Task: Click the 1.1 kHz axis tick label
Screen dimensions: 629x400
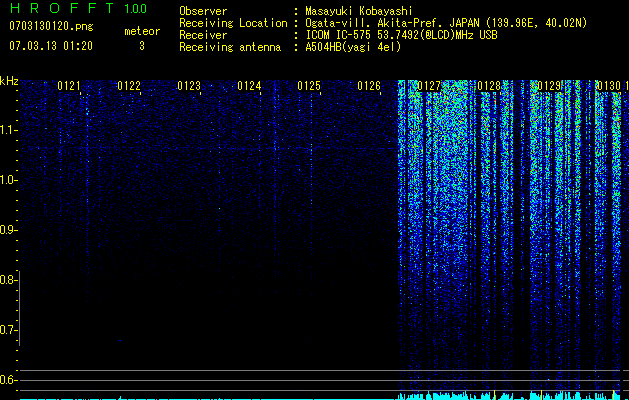Action: (8, 130)
